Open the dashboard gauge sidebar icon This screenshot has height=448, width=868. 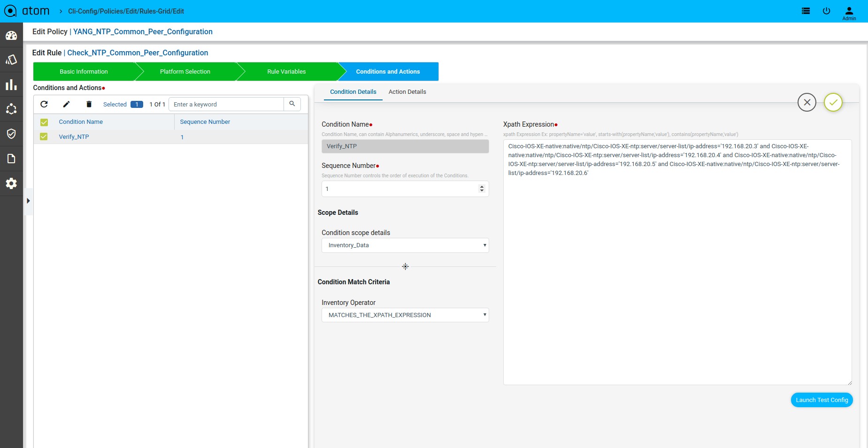[x=11, y=35]
